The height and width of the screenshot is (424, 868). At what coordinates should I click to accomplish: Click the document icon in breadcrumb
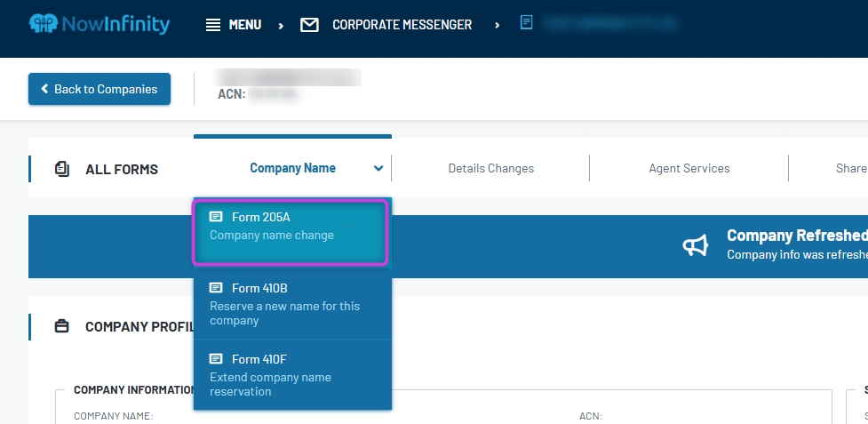pos(527,23)
